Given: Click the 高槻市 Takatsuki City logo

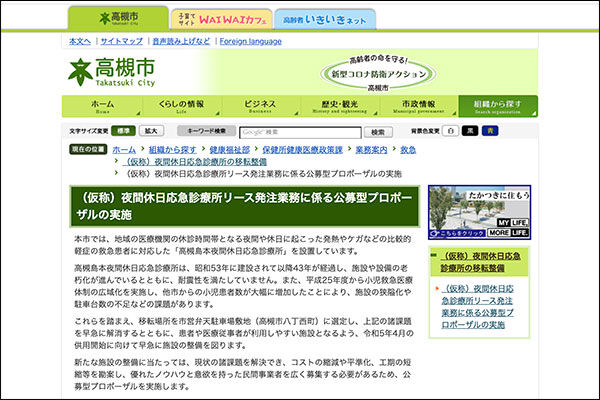Looking at the screenshot, I should [111, 72].
